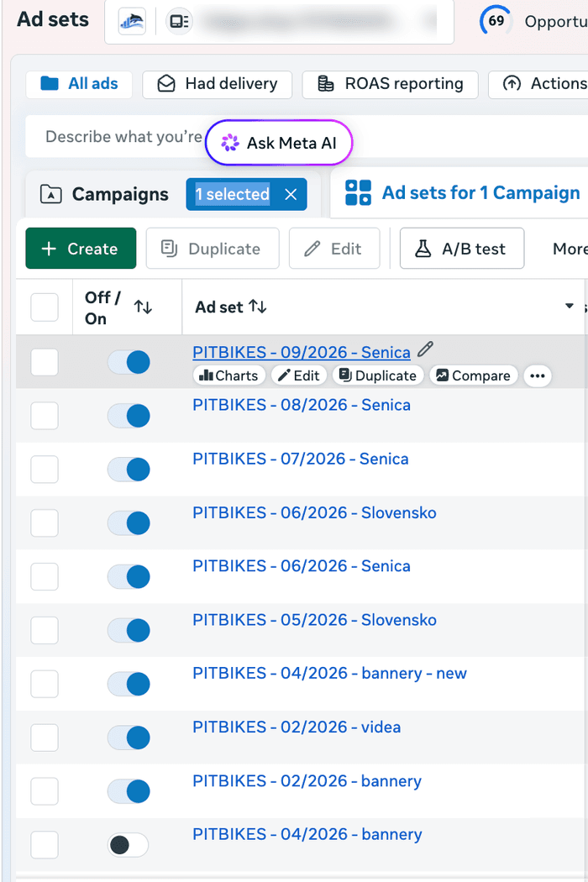Viewport: 588px width, 882px height.
Task: Switch to the Campaigns tab
Action: 105,195
